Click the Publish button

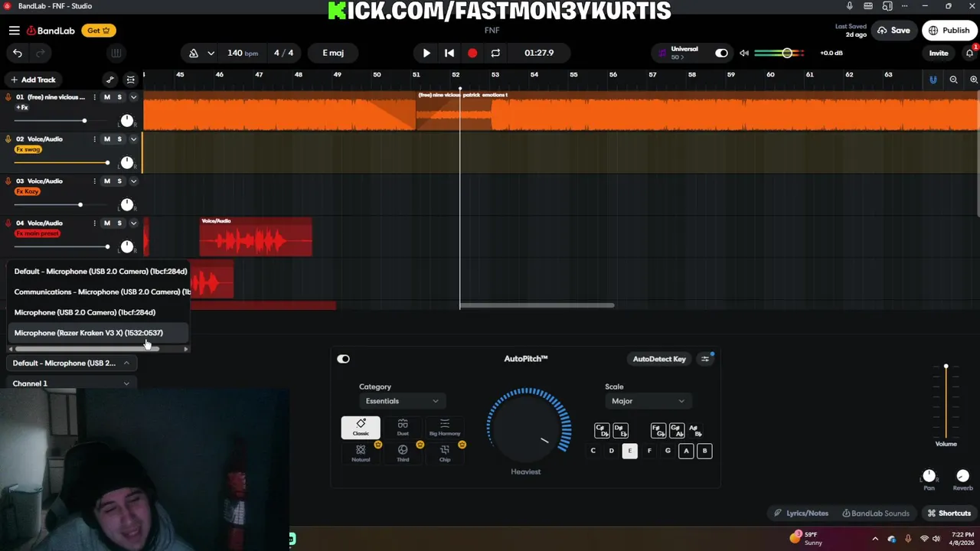pos(949,31)
